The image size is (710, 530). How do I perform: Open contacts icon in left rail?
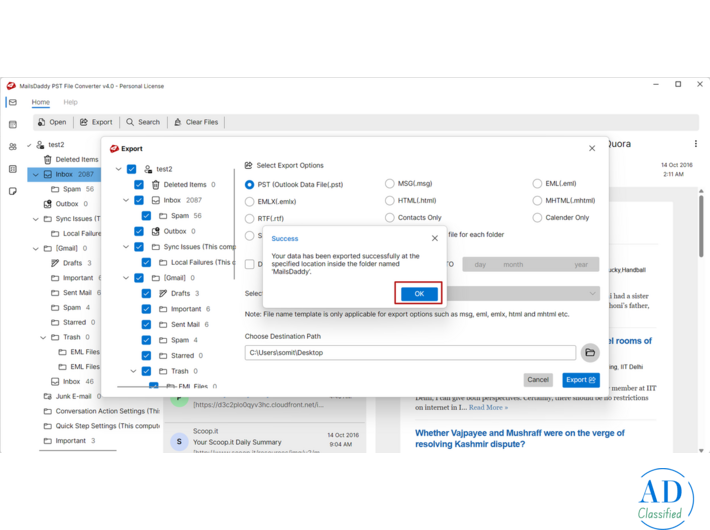13,147
